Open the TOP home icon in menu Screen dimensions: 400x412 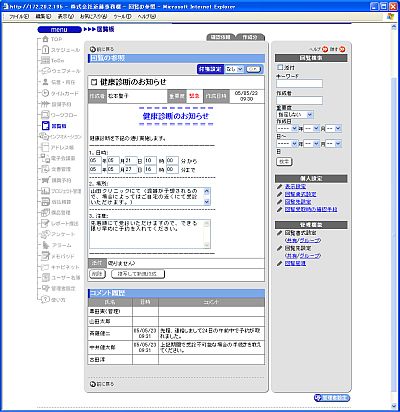coord(45,39)
